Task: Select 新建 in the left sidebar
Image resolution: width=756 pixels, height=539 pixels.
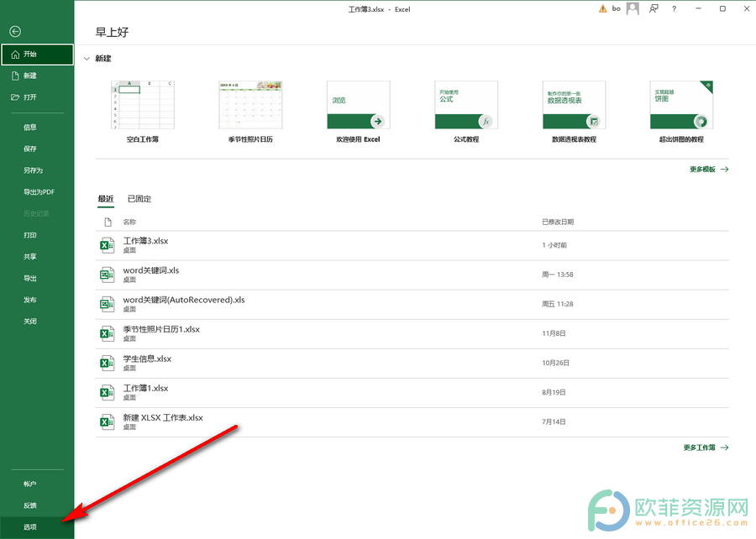Action: [x=37, y=76]
